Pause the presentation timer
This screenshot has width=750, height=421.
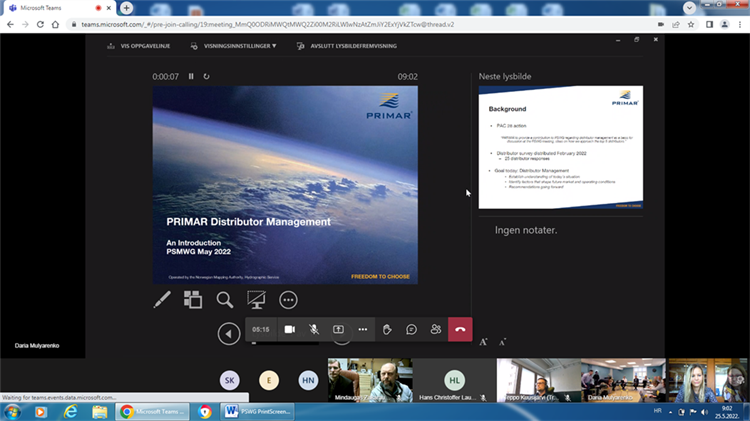click(x=191, y=76)
